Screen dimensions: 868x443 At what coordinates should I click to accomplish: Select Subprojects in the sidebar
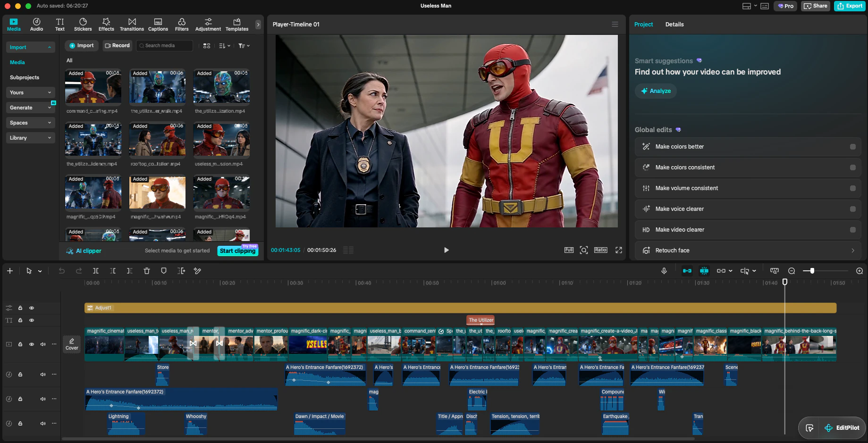25,77
